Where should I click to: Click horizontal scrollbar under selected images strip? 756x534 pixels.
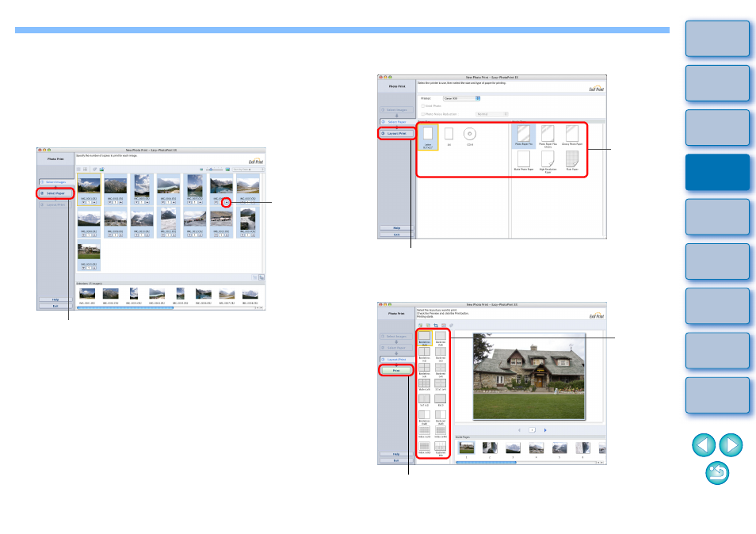pos(125,307)
